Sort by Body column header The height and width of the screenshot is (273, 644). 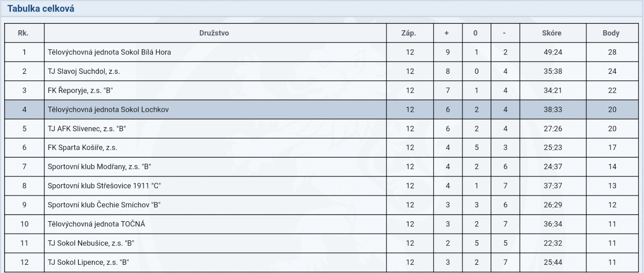611,33
